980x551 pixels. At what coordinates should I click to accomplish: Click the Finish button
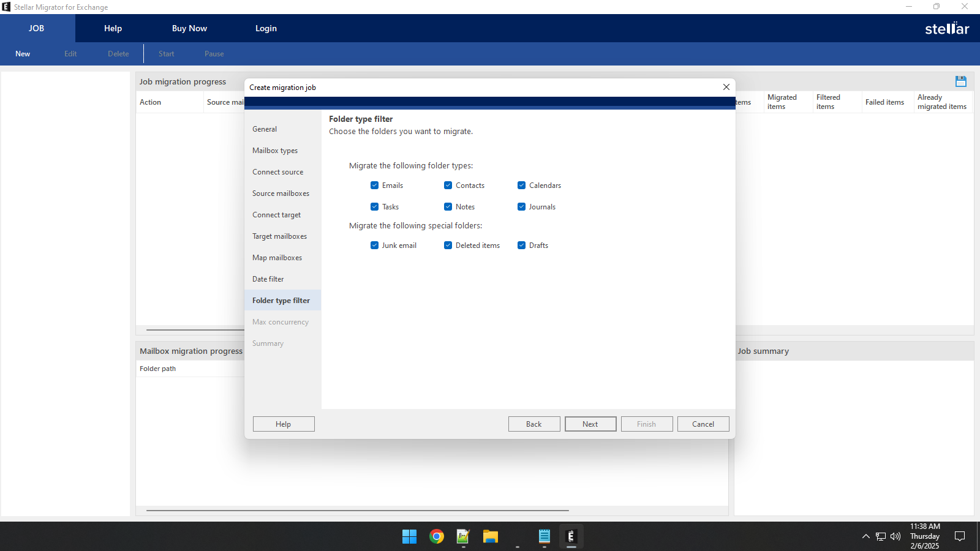point(647,424)
